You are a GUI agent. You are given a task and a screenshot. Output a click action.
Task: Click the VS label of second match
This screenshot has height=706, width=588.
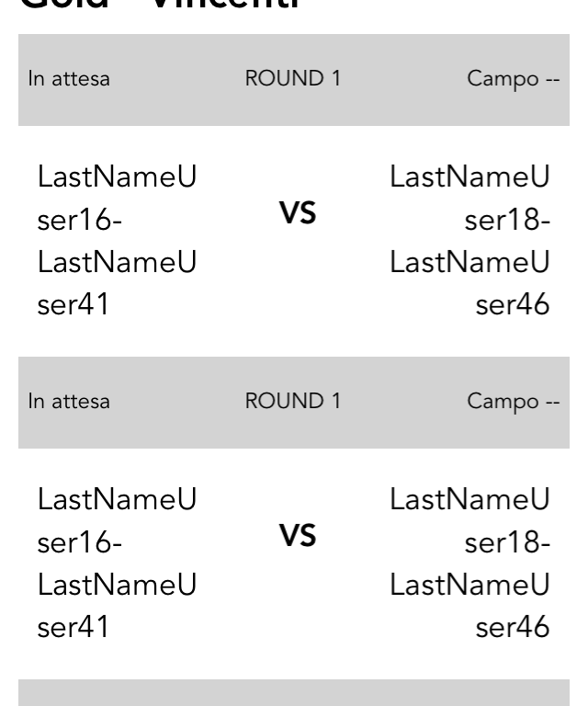point(298,535)
